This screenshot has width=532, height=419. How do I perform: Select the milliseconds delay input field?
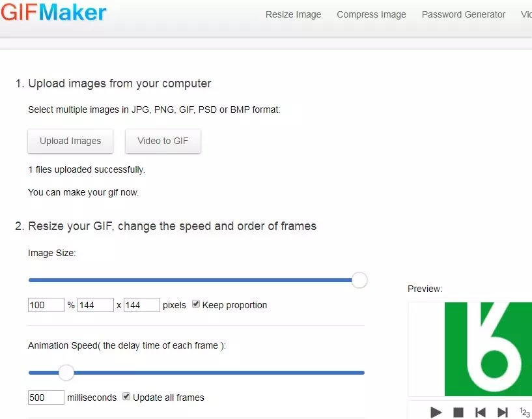[x=46, y=397]
